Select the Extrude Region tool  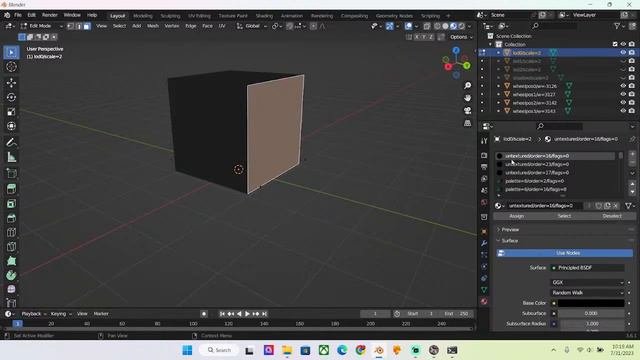(x=11, y=189)
